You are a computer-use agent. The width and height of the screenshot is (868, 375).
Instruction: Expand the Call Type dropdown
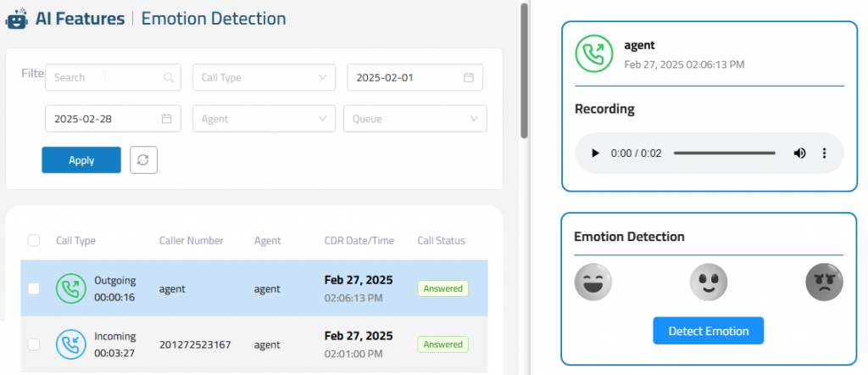[264, 77]
